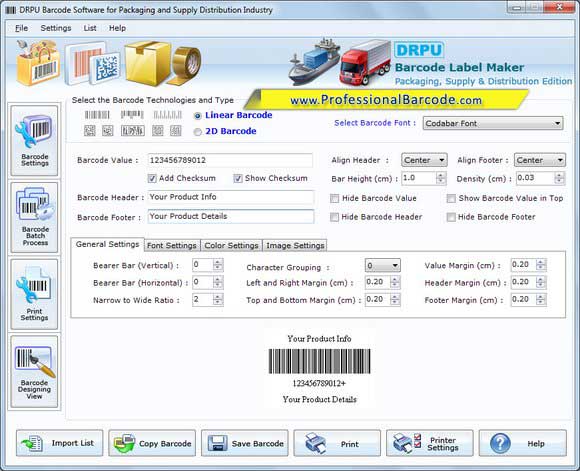Viewport: 580px width, 471px height.
Task: Click the fourth 2D barcode sample icon
Action: pyautogui.click(x=158, y=131)
